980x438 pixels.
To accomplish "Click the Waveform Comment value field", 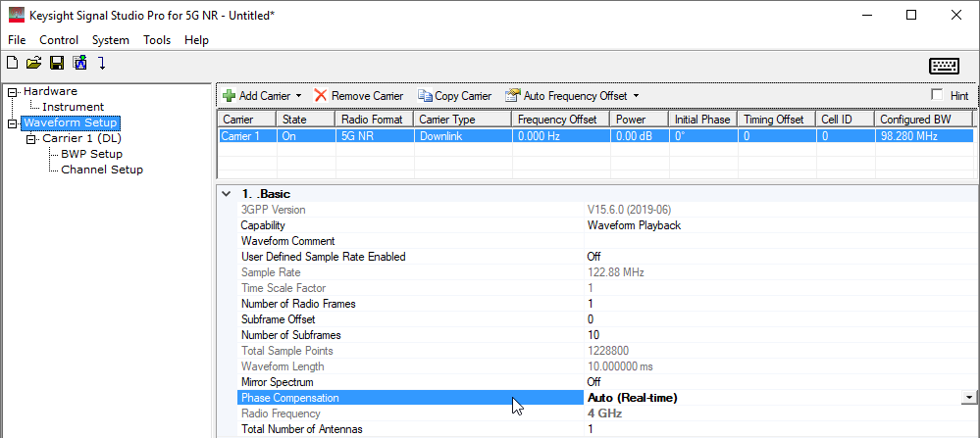I will [x=781, y=241].
